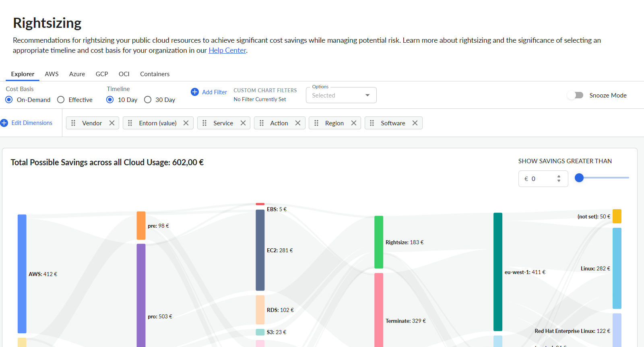Select Effective cost basis

coord(61,100)
